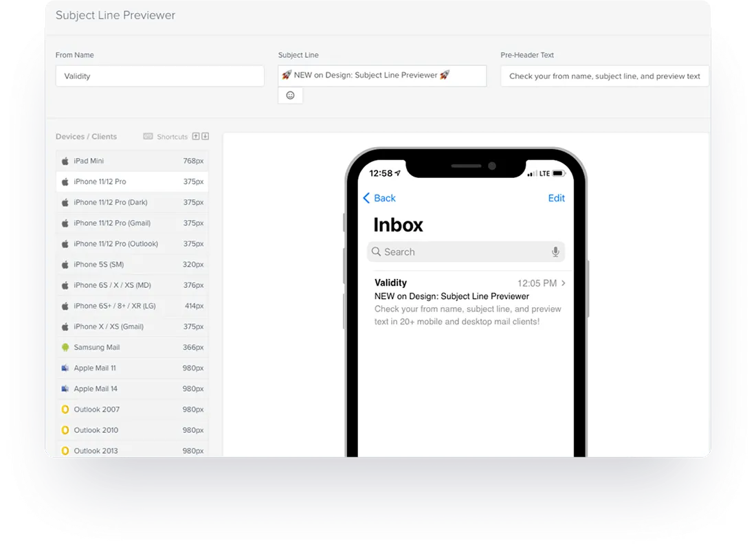Tap the microphone icon in phone search bar
756x549 pixels.
[x=555, y=252]
